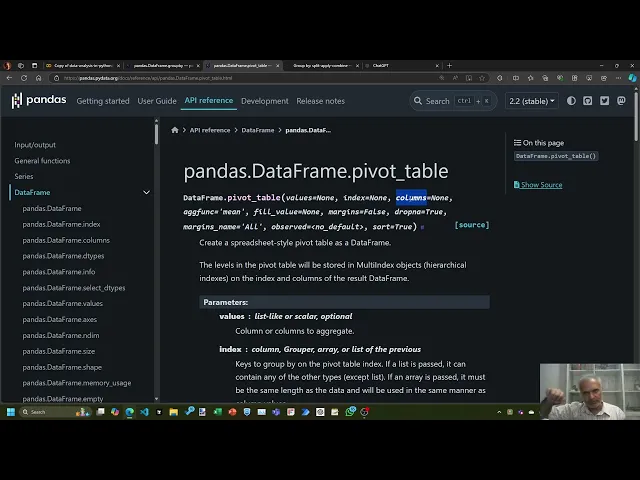Image resolution: width=640 pixels, height=480 pixels.
Task: Click the home icon in breadcrumbs
Action: point(175,130)
